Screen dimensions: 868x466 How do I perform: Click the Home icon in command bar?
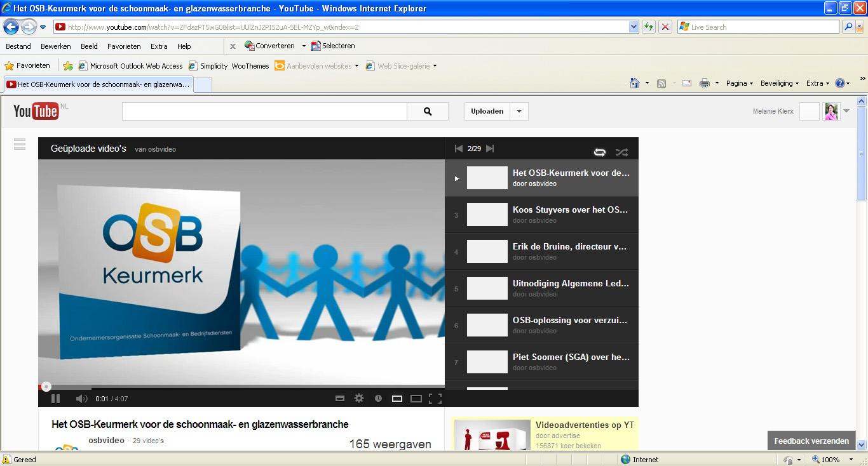coord(634,83)
